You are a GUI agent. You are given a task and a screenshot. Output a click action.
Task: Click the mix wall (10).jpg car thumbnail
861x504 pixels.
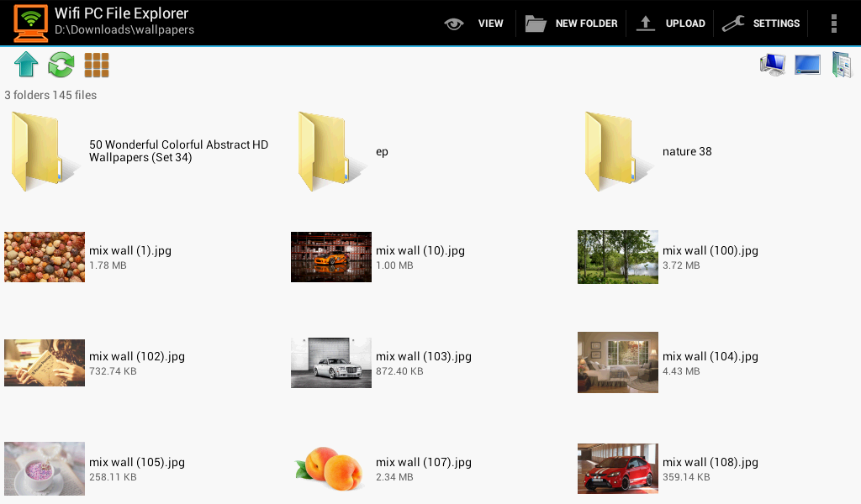tap(330, 257)
